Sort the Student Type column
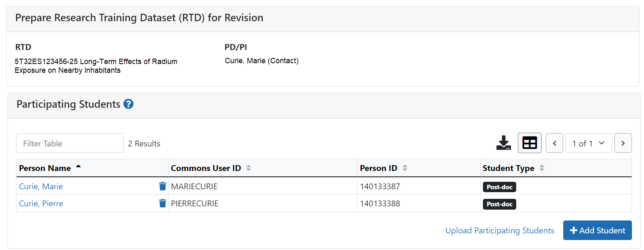This screenshot has height=250, width=644. click(542, 168)
